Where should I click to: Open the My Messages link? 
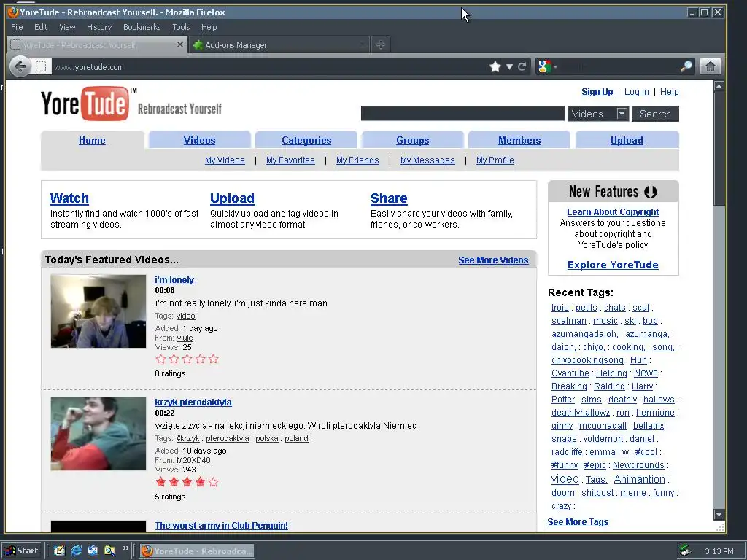click(427, 160)
